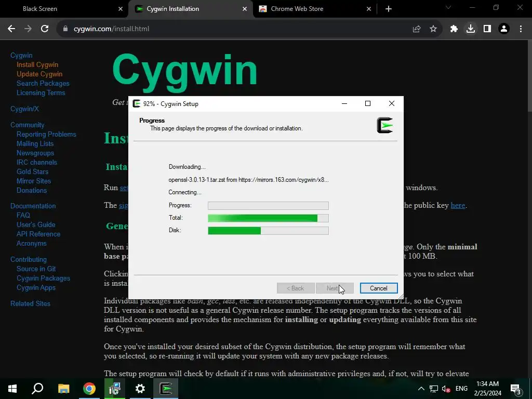Click the Cygwin logo in setup dialog
This screenshot has width=532, height=399.
pos(385,125)
